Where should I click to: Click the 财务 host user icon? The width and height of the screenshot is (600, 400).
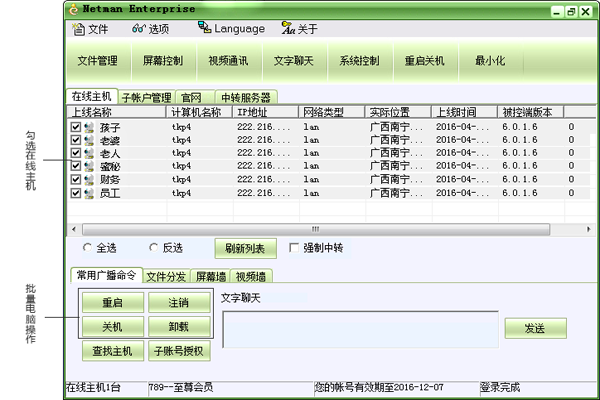[x=89, y=179]
